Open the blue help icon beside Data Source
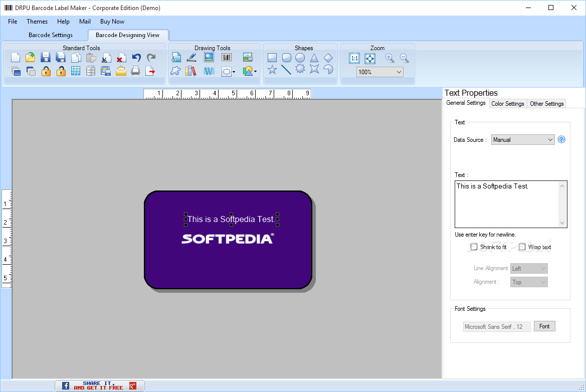Image resolution: width=586 pixels, height=392 pixels. [561, 139]
